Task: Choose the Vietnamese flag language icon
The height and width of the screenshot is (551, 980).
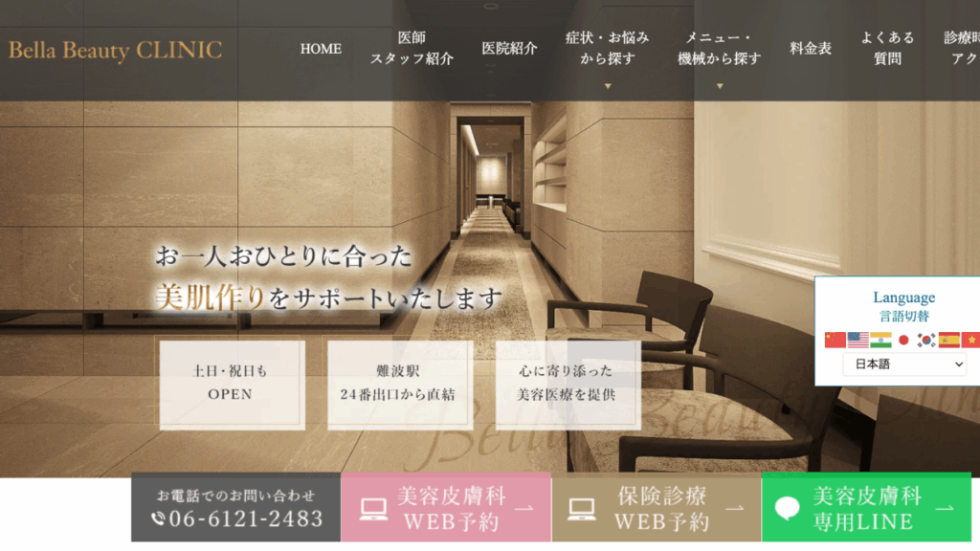Action: pos(970,340)
